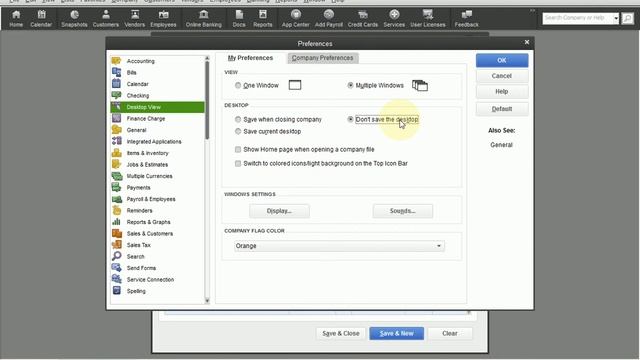Switch to My Preferences tab
This screenshot has height=360, width=640.
(x=250, y=58)
